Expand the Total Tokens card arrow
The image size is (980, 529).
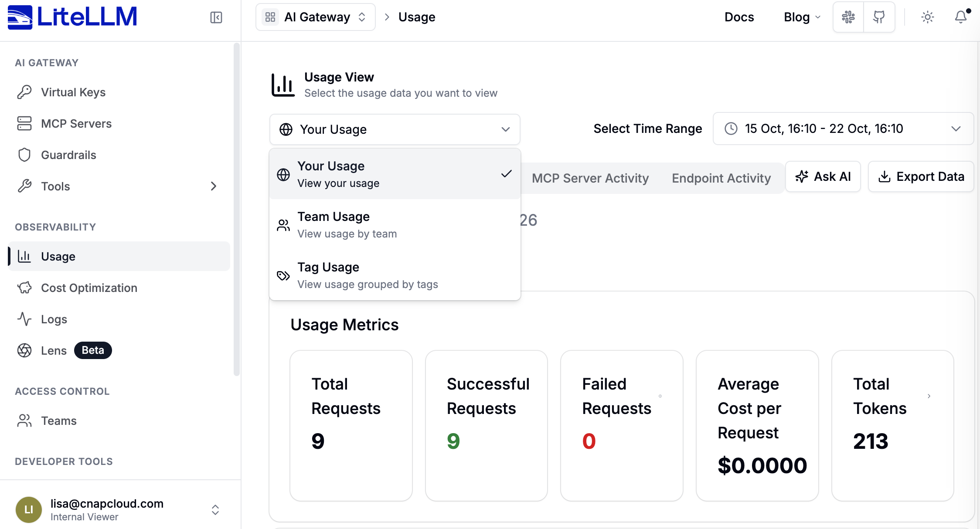pos(929,396)
